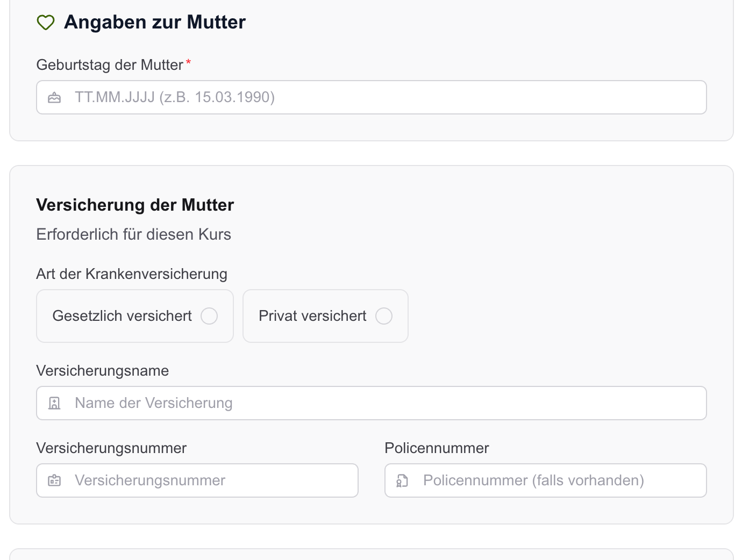Screen dimensions: 742x560
Task: Click the birthday cake icon in the Geburtstag field
Action: click(x=54, y=97)
